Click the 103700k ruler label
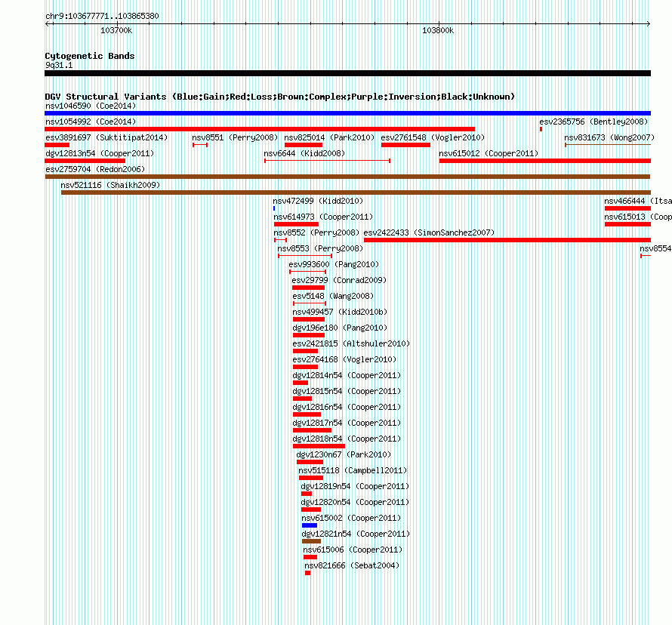Screen dimensions: 672x625 pyautogui.click(x=116, y=30)
